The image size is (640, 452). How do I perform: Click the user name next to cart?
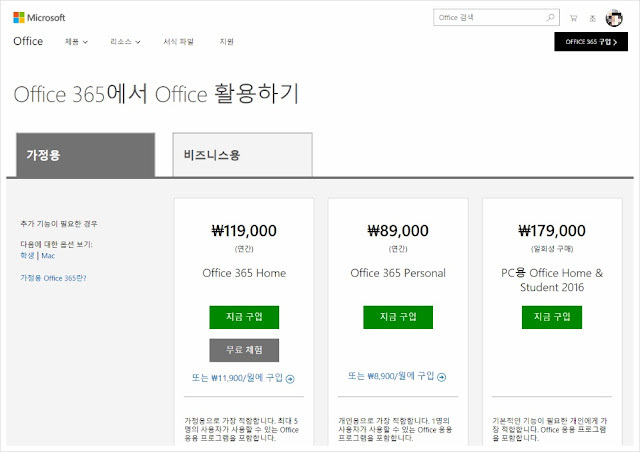click(x=592, y=18)
